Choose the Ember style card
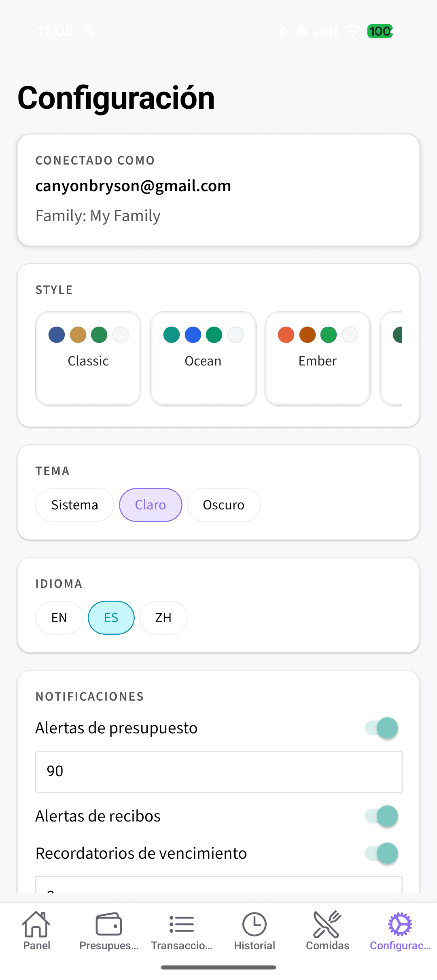Viewport: 437px width, 980px height. coord(318,358)
